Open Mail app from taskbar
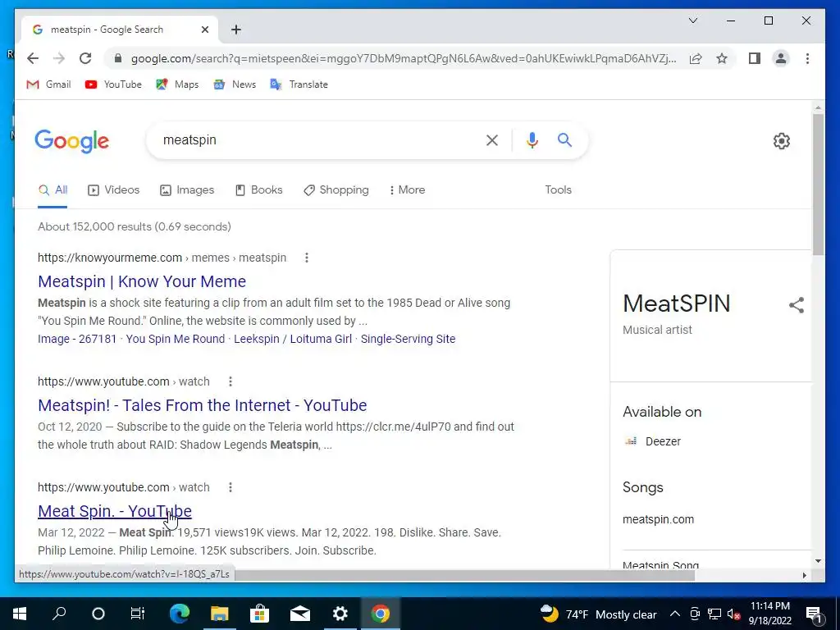This screenshot has width=840, height=630. (300, 614)
